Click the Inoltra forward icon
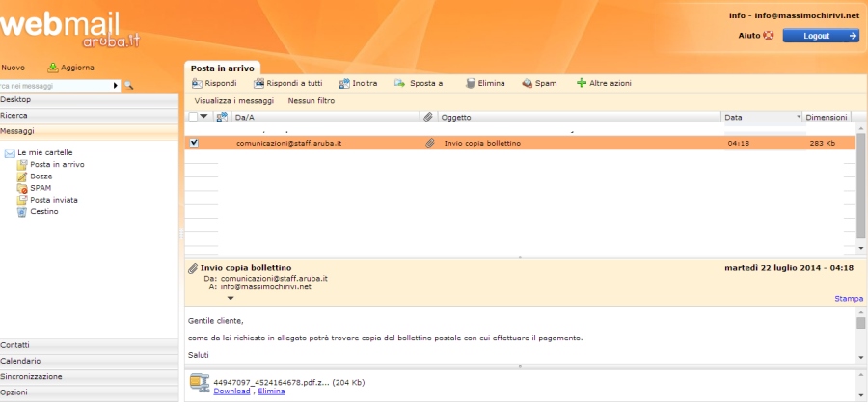Image resolution: width=868 pixels, height=406 pixels. coord(344,84)
